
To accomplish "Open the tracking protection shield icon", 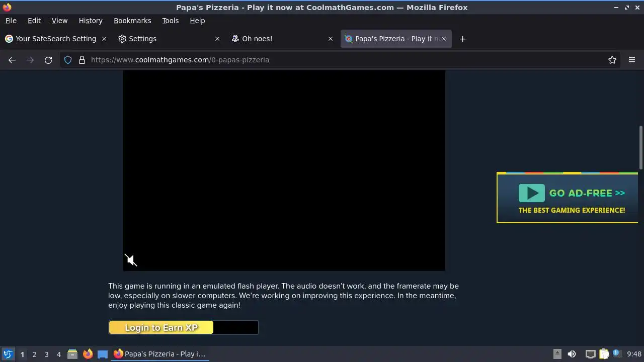I will pos(68,60).
